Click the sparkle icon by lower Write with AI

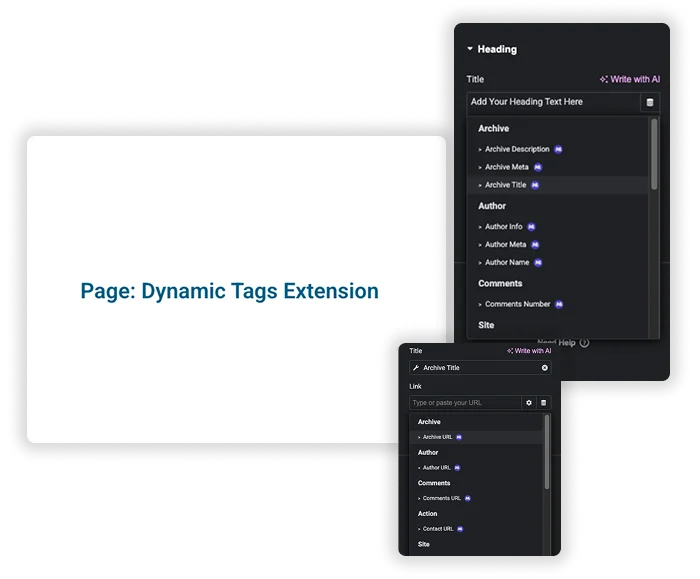pyautogui.click(x=510, y=351)
